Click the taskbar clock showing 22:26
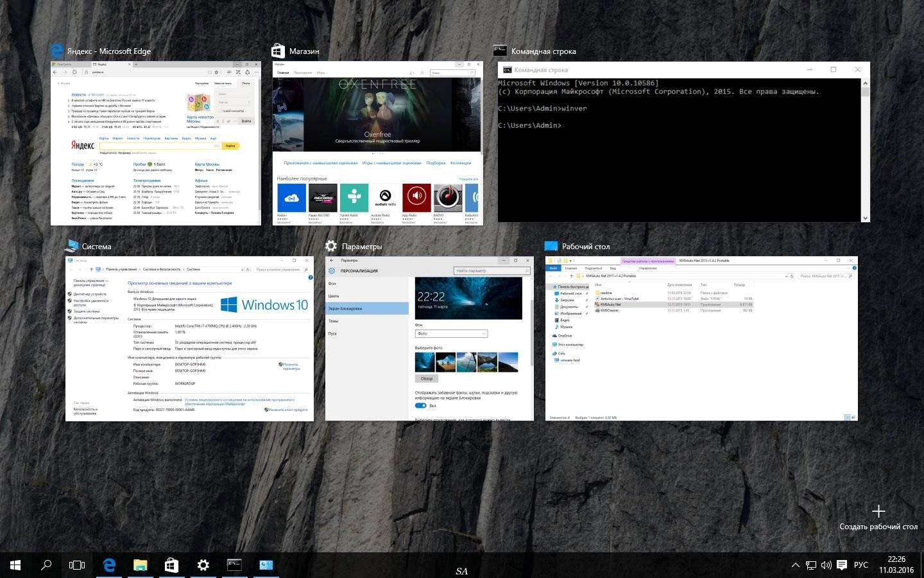This screenshot has width=924, height=578. click(x=896, y=565)
